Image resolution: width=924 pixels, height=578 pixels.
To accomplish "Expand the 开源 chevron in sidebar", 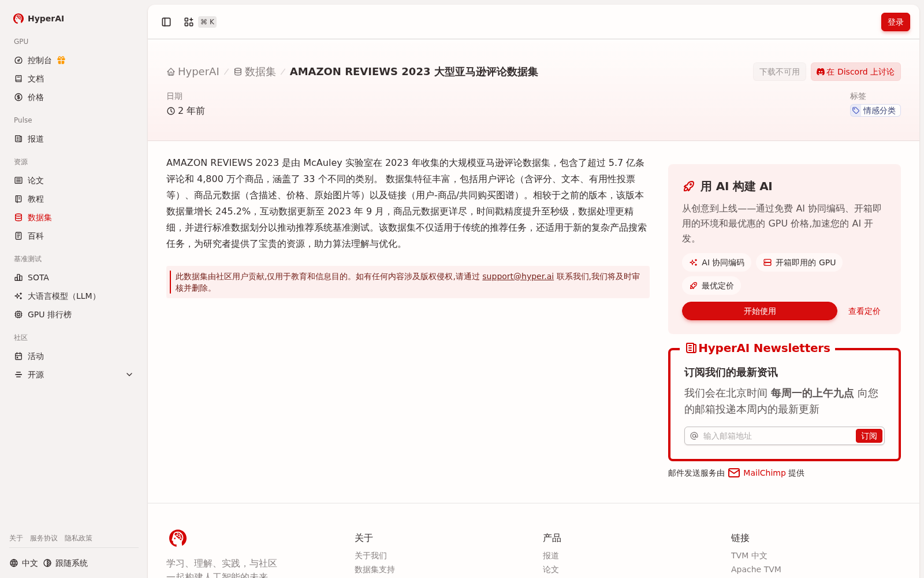I will coord(129,375).
